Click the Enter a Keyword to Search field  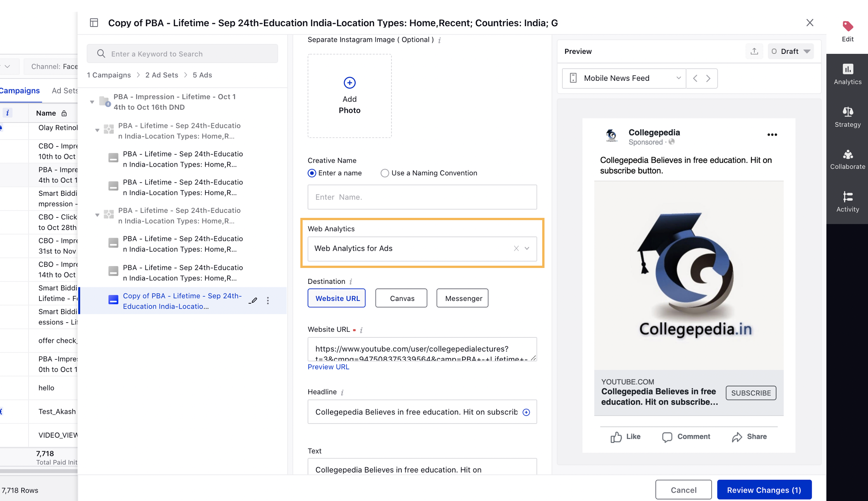(x=182, y=54)
